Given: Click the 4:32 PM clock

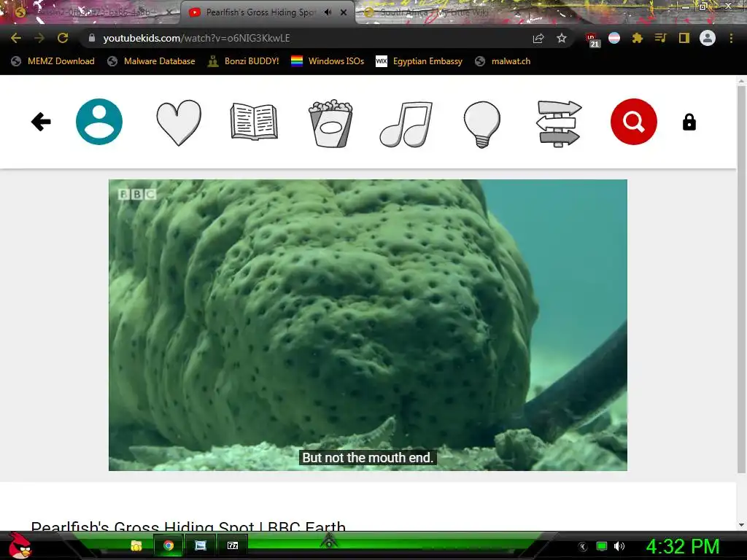Looking at the screenshot, I should pyautogui.click(x=683, y=546).
